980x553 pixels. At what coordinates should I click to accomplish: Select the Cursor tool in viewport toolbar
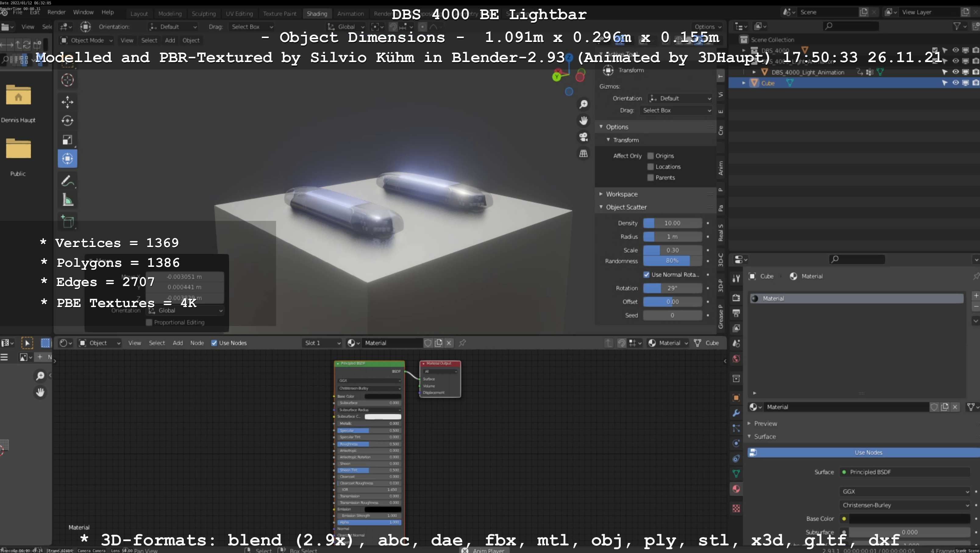(x=67, y=80)
